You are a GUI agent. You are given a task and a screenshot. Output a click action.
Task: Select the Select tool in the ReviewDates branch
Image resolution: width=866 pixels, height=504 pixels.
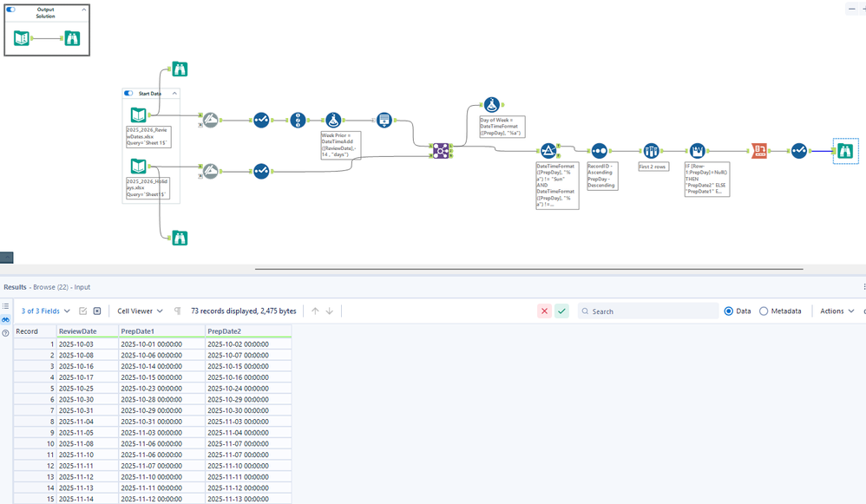click(x=261, y=120)
